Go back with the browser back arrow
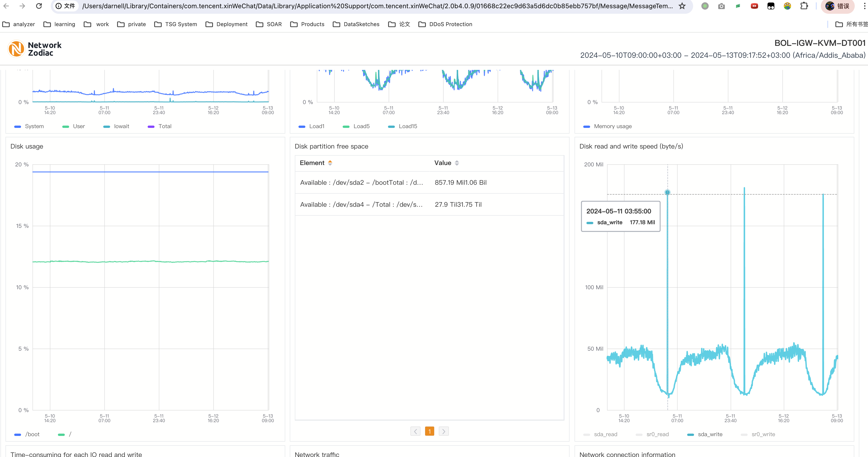868x457 pixels. coord(6,6)
